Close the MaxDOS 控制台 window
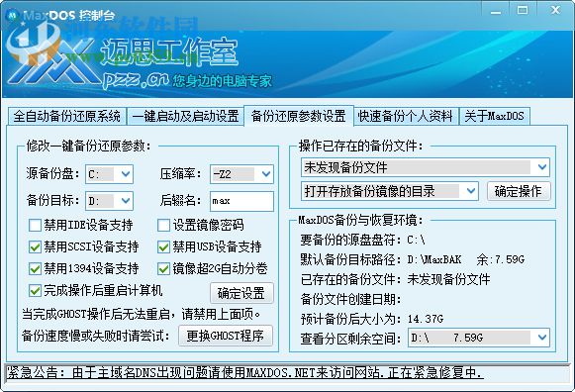This screenshot has height=392, width=575. click(x=555, y=10)
